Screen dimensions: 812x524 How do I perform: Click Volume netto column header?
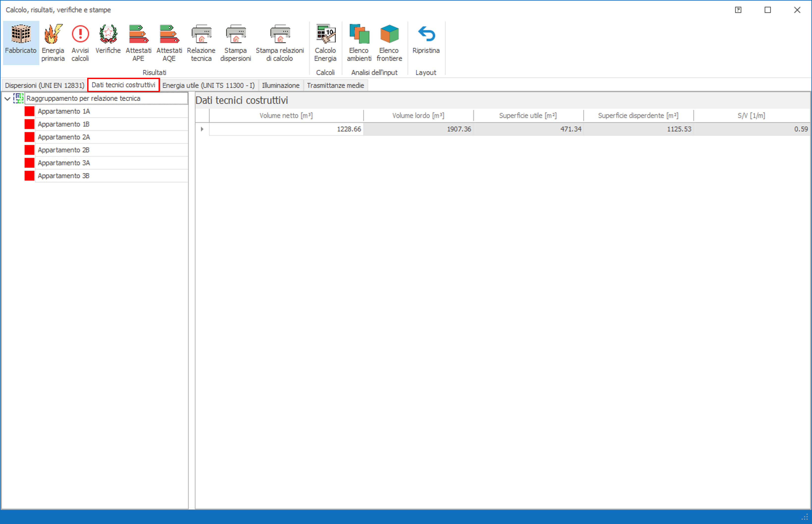(x=286, y=116)
